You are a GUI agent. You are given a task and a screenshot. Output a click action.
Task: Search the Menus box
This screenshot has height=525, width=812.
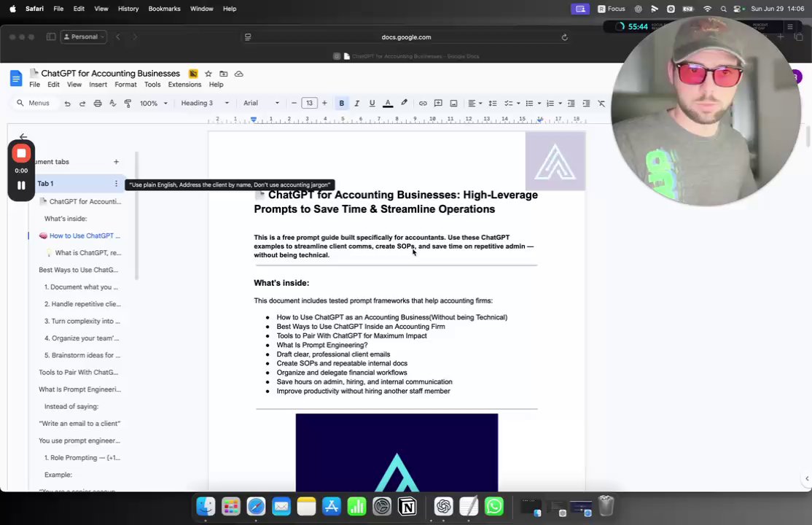pos(34,103)
